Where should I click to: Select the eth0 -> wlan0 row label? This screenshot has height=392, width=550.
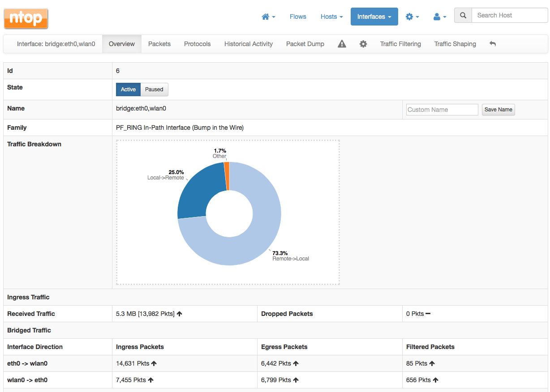[27, 363]
